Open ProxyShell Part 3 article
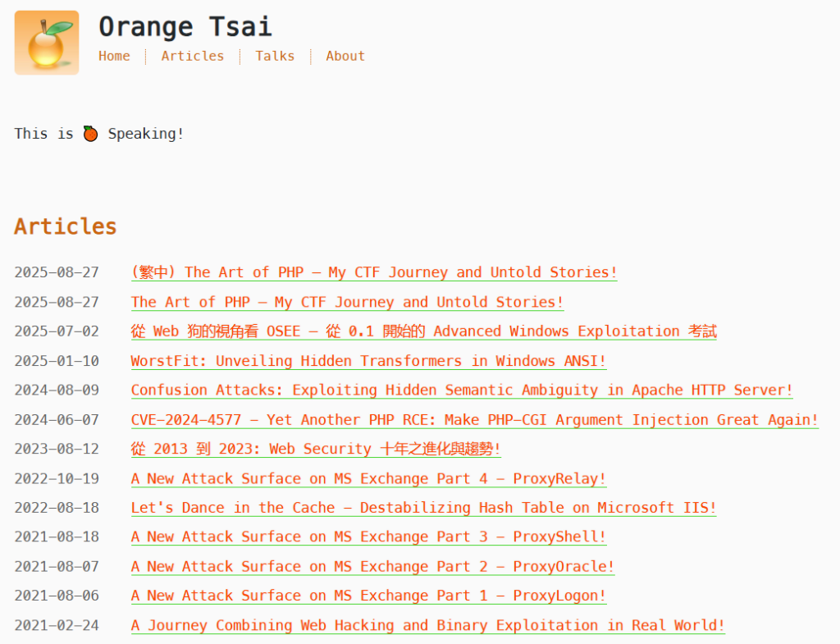 click(368, 537)
